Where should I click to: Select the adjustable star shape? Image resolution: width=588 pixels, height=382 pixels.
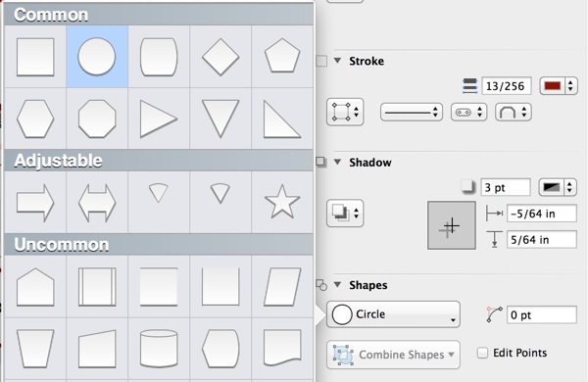282,203
